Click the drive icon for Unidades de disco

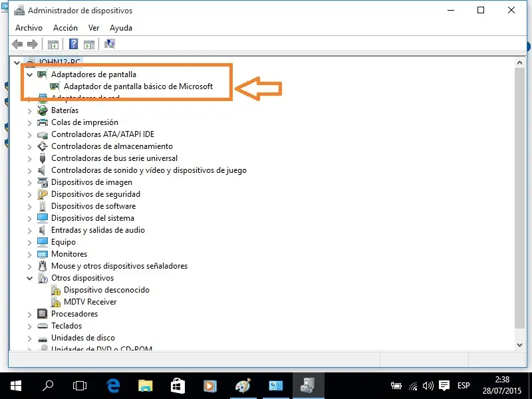(x=43, y=338)
